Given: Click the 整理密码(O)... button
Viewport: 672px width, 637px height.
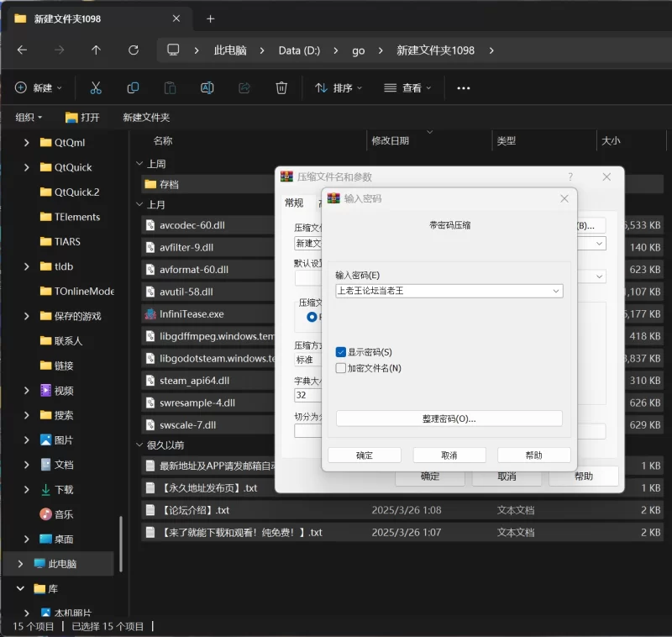Looking at the screenshot, I should [x=449, y=419].
